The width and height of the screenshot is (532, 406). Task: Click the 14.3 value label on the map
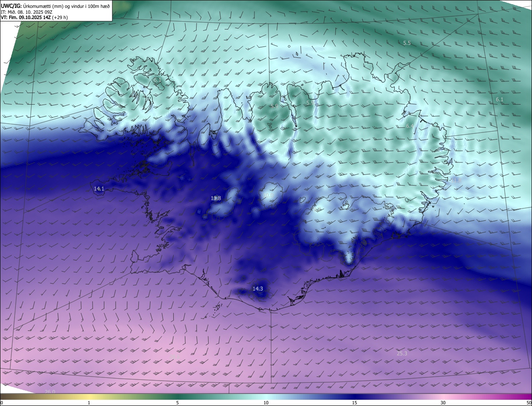pos(258,289)
